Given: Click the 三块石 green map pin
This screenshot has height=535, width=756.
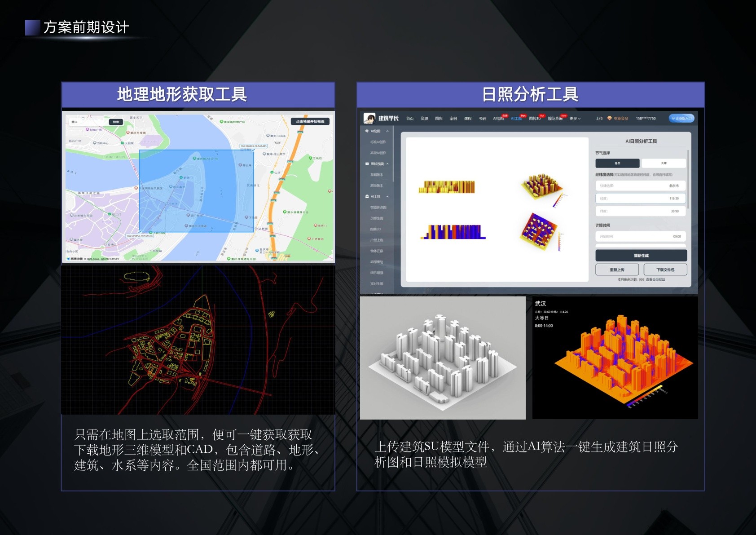Looking at the screenshot, I should [310, 158].
